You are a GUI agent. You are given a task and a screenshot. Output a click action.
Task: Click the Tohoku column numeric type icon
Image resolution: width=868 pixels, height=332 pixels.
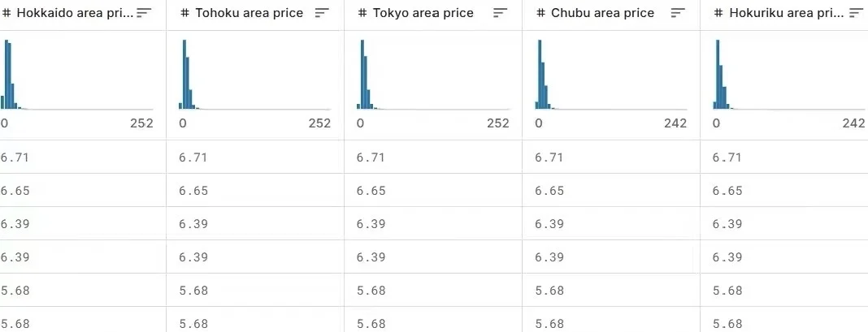point(184,14)
